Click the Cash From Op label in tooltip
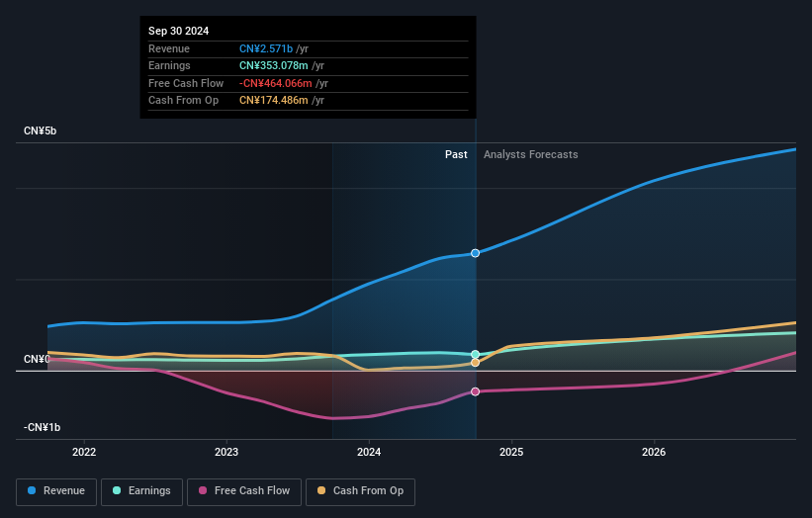This screenshot has height=518, width=812. (183, 101)
